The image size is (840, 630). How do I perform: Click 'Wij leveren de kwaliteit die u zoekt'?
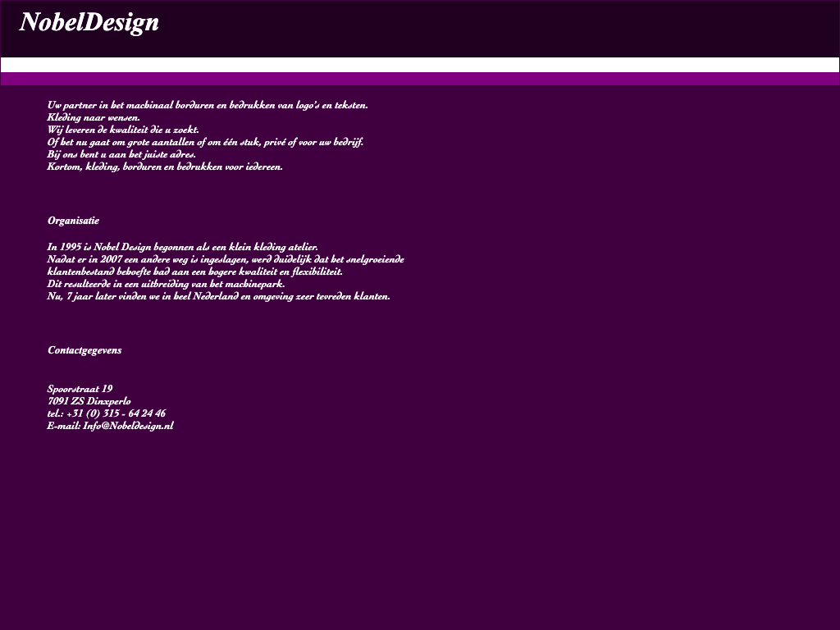coord(123,130)
